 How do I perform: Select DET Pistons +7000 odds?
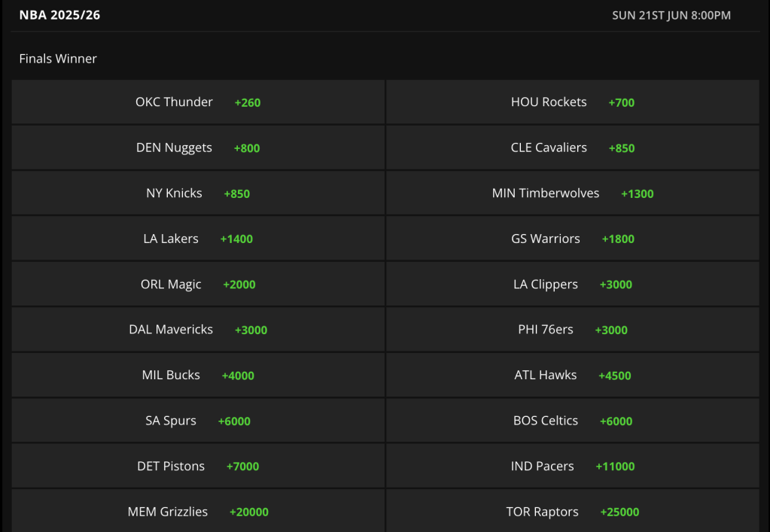coord(198,466)
